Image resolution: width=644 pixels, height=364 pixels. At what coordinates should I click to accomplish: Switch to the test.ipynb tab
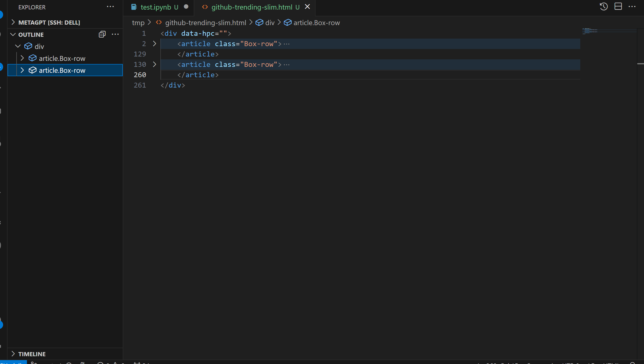click(155, 7)
